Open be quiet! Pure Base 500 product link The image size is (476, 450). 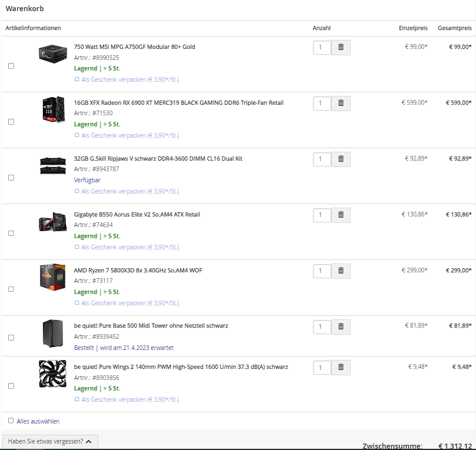click(x=151, y=326)
